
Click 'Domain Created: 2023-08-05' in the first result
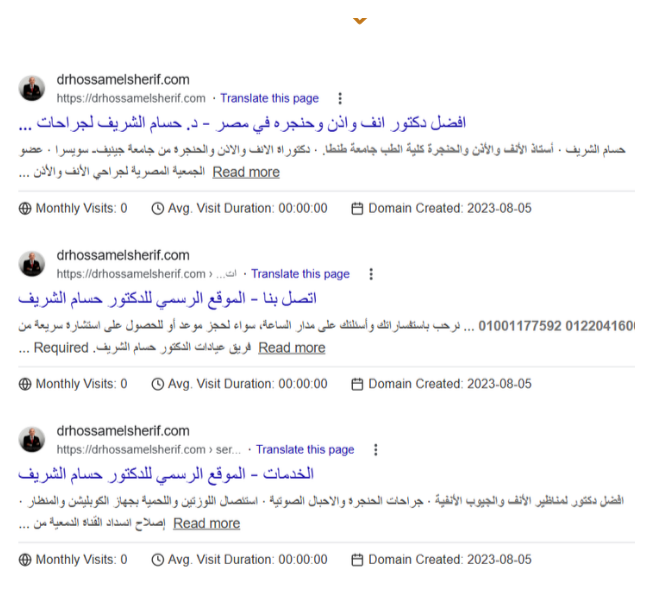coord(450,208)
